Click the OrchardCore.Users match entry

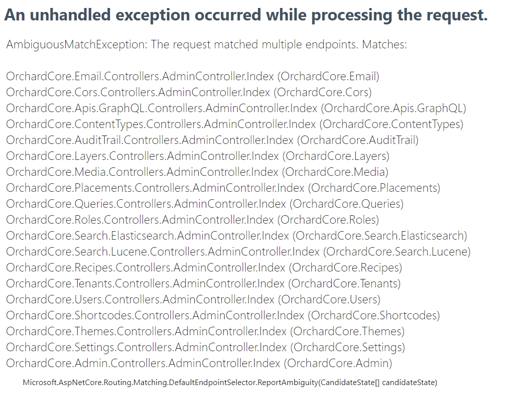(193, 300)
